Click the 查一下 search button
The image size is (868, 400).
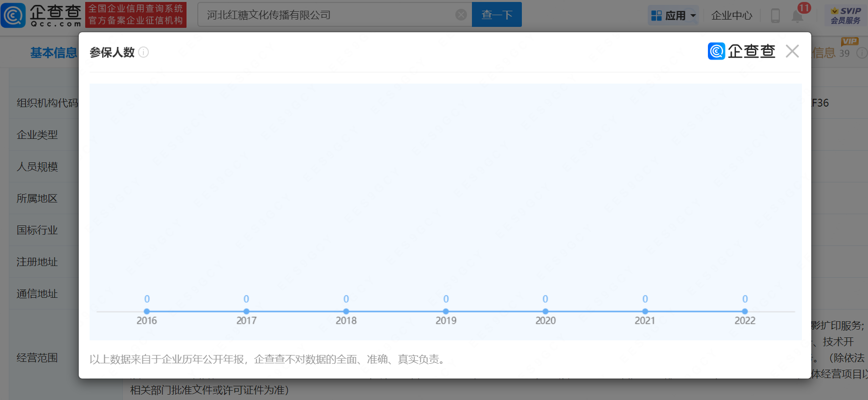click(x=496, y=15)
